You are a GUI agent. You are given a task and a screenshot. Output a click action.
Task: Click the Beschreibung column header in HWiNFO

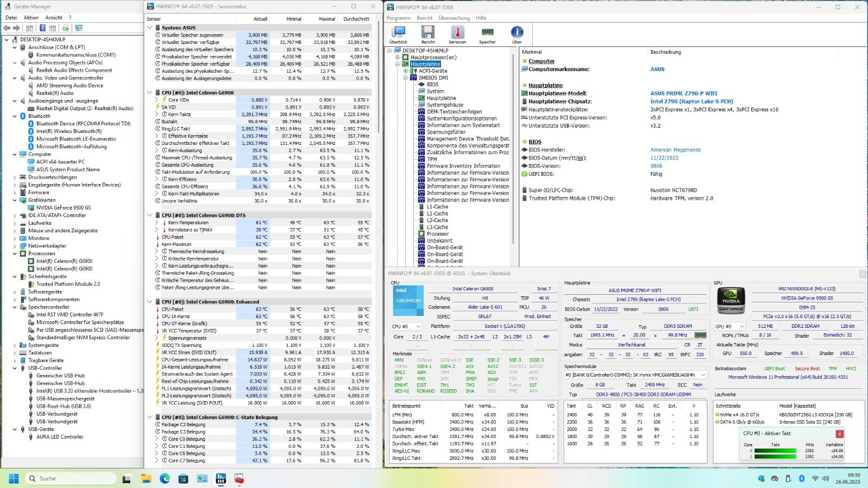point(666,52)
